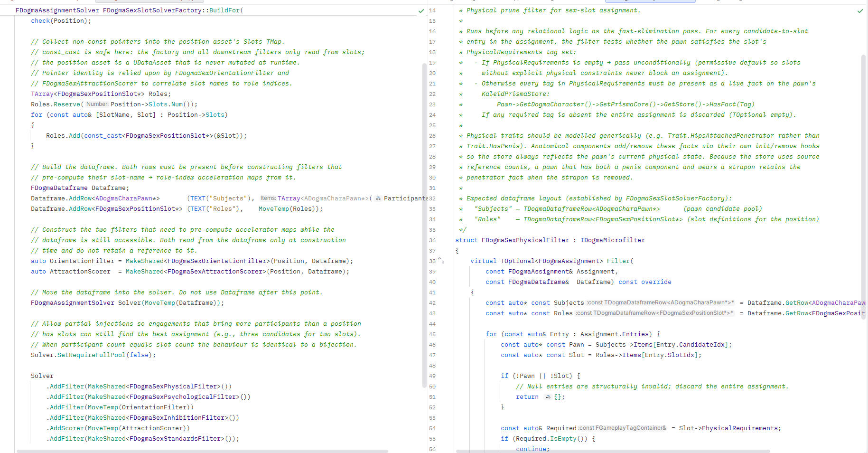
Task: Click 'Assignment.Entries' in the for loop
Action: point(615,334)
